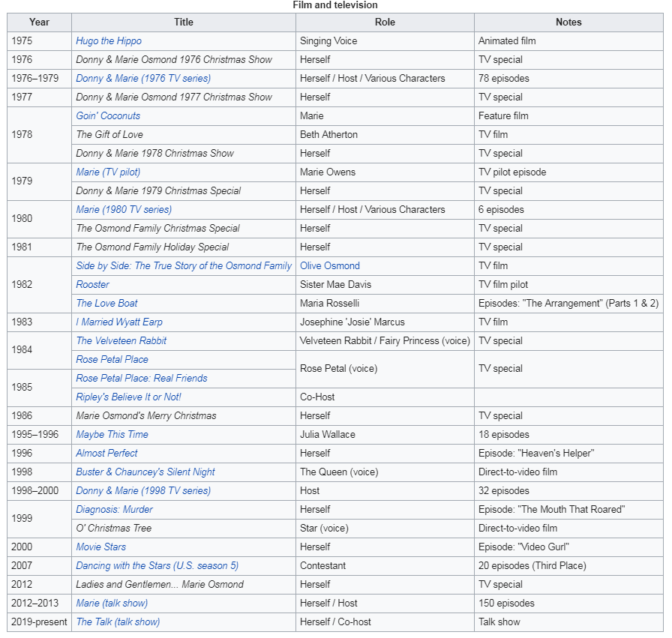Select 'Episodes: "The Arrangement" (Parts 1 & 2)' note

[568, 304]
